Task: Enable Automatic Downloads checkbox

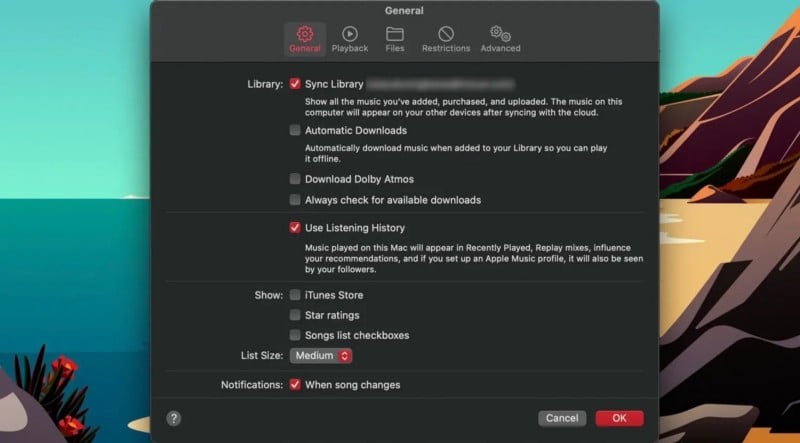Action: (295, 130)
